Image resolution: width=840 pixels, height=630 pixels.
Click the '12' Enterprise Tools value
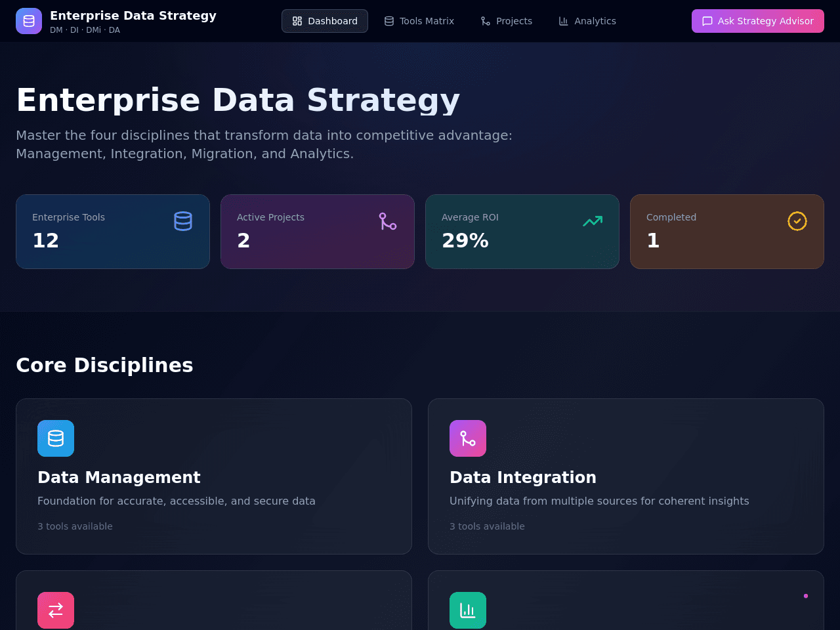click(x=46, y=241)
